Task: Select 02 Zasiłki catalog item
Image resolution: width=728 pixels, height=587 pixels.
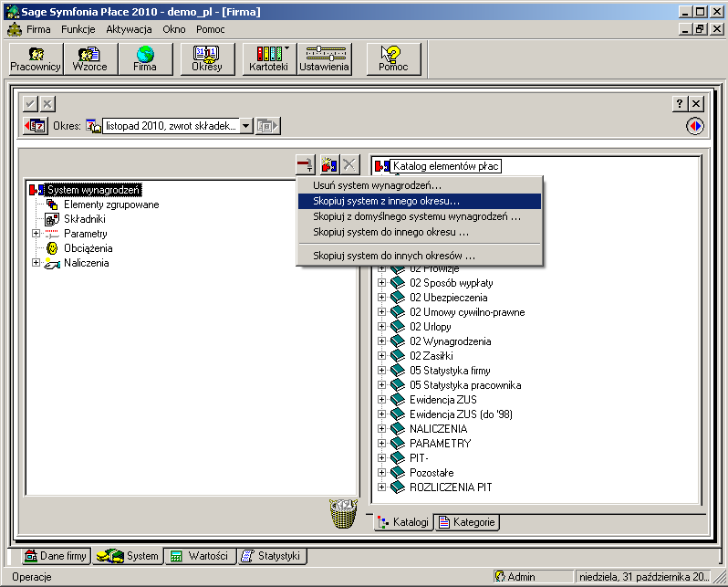Action: tap(432, 356)
